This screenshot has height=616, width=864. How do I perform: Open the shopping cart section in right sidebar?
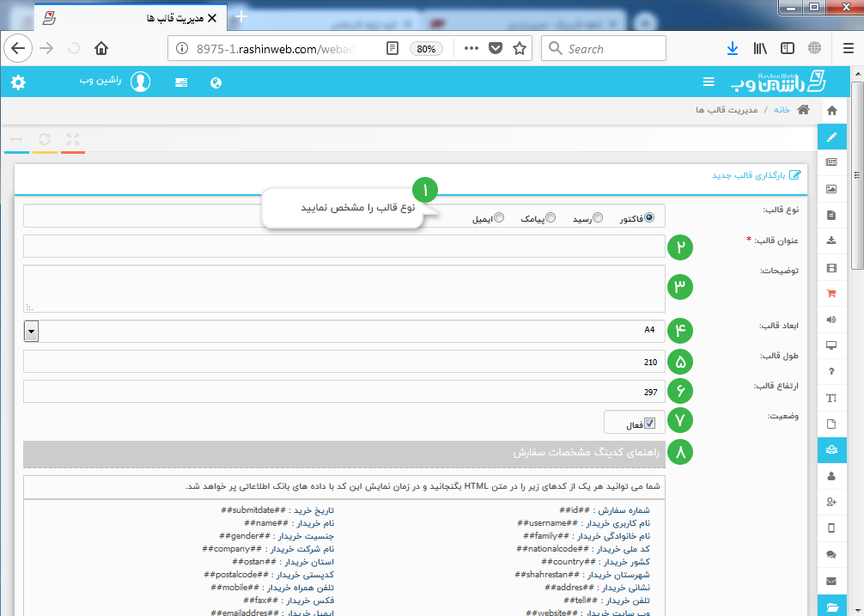tap(832, 294)
